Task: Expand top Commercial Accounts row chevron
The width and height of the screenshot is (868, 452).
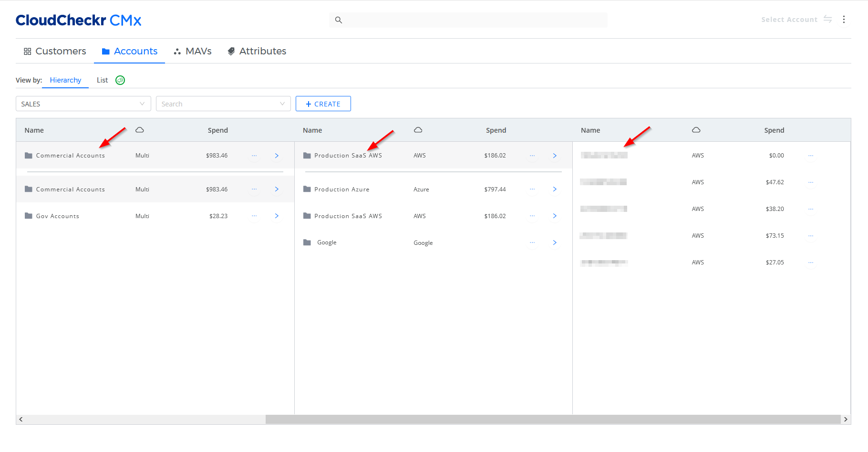Action: [277, 156]
